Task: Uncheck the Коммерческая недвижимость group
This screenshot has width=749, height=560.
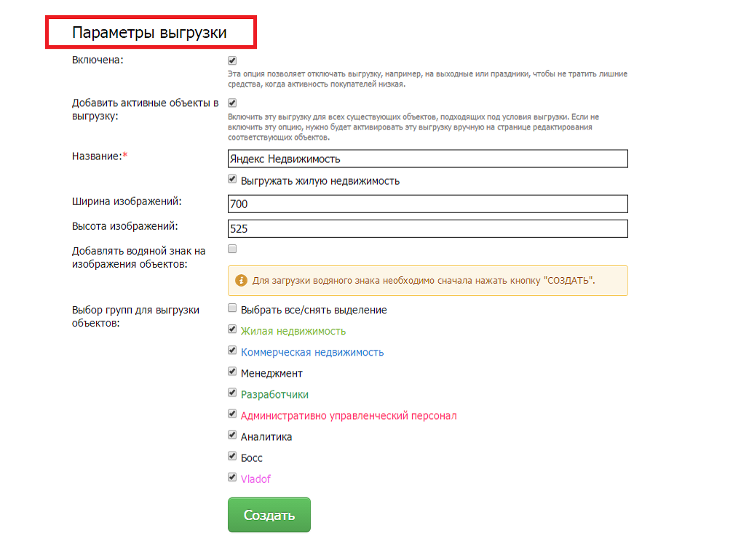Action: (x=232, y=351)
